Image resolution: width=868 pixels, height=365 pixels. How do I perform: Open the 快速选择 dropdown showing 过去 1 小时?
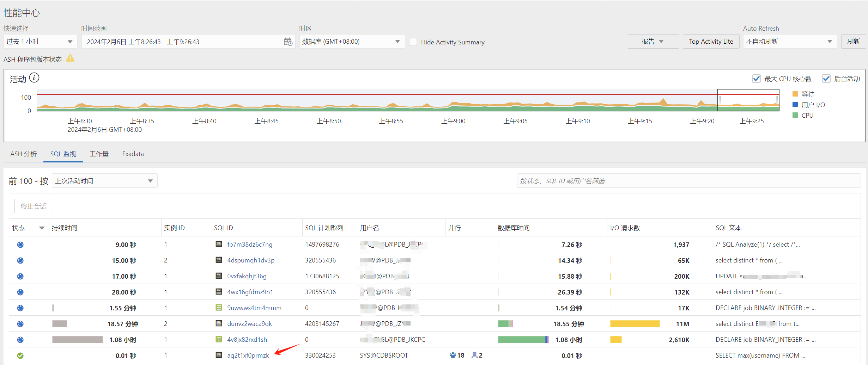[40, 42]
